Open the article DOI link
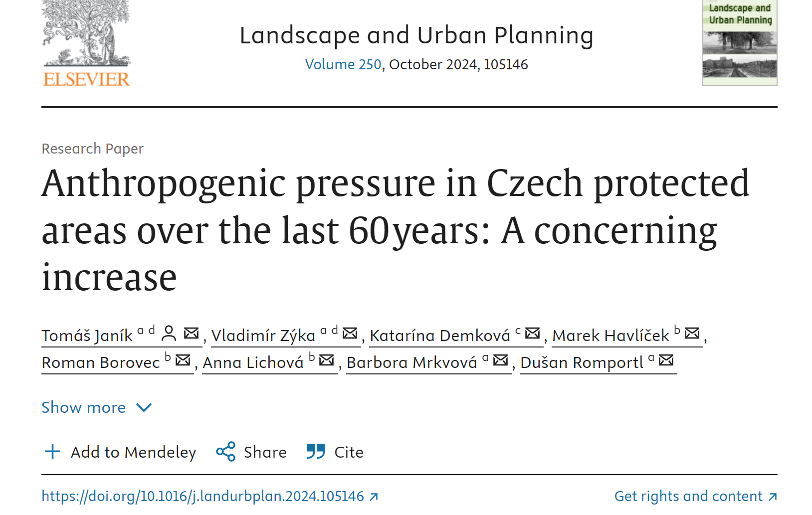The width and height of the screenshot is (812, 515). coord(210,497)
